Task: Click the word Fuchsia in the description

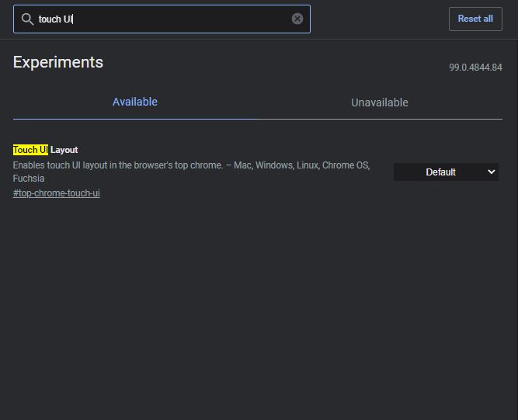Action: pyautogui.click(x=29, y=179)
